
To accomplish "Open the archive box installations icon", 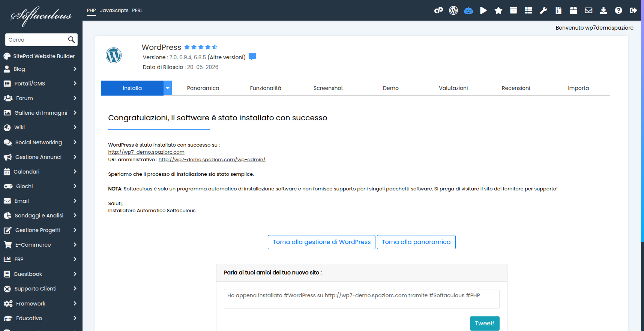I will 513,10.
